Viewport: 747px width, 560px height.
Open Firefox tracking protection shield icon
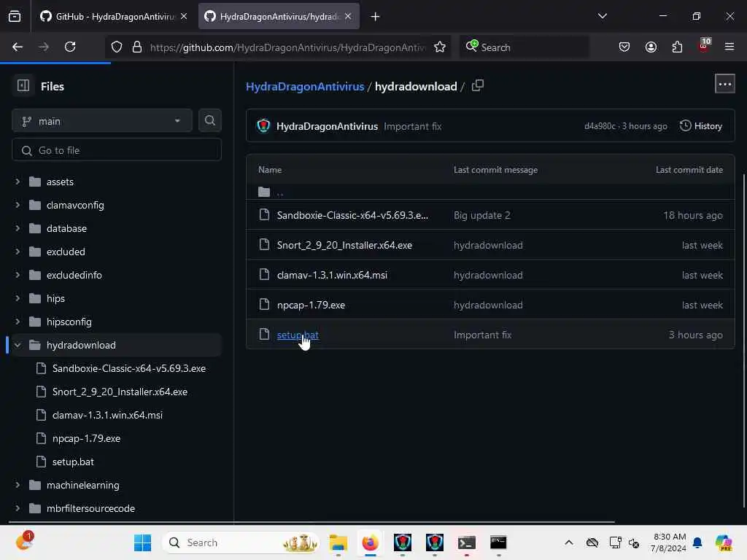[116, 47]
